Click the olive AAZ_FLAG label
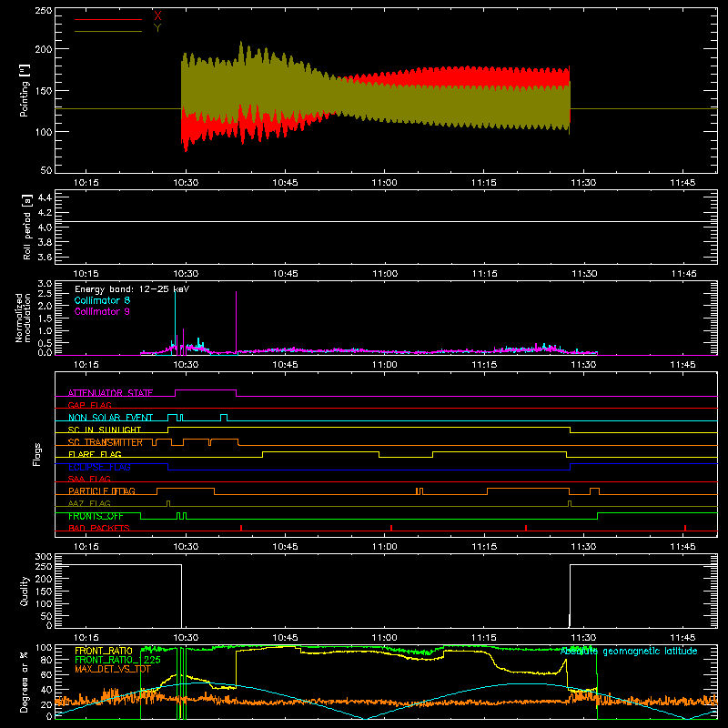The width and height of the screenshot is (728, 728). point(89,503)
